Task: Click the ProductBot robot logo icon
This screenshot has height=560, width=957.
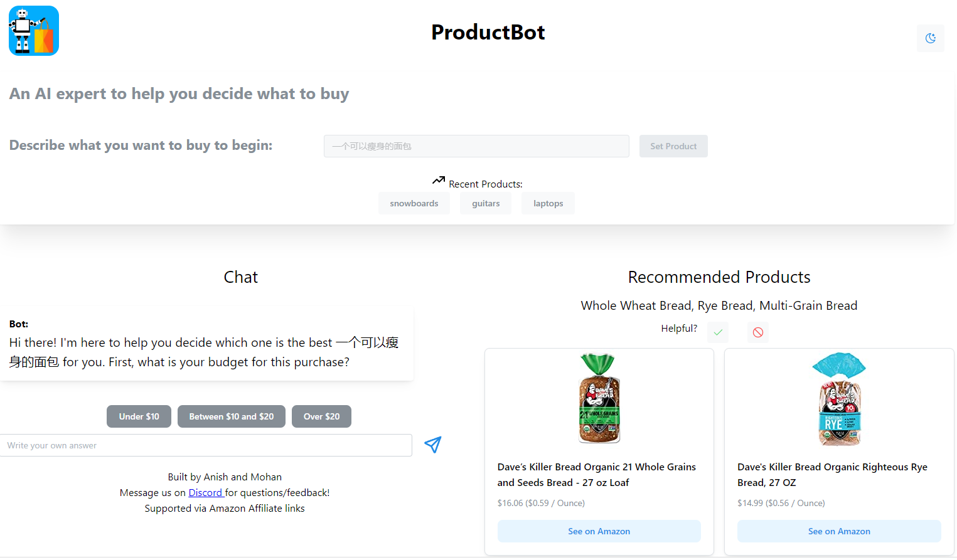Action: click(x=33, y=30)
